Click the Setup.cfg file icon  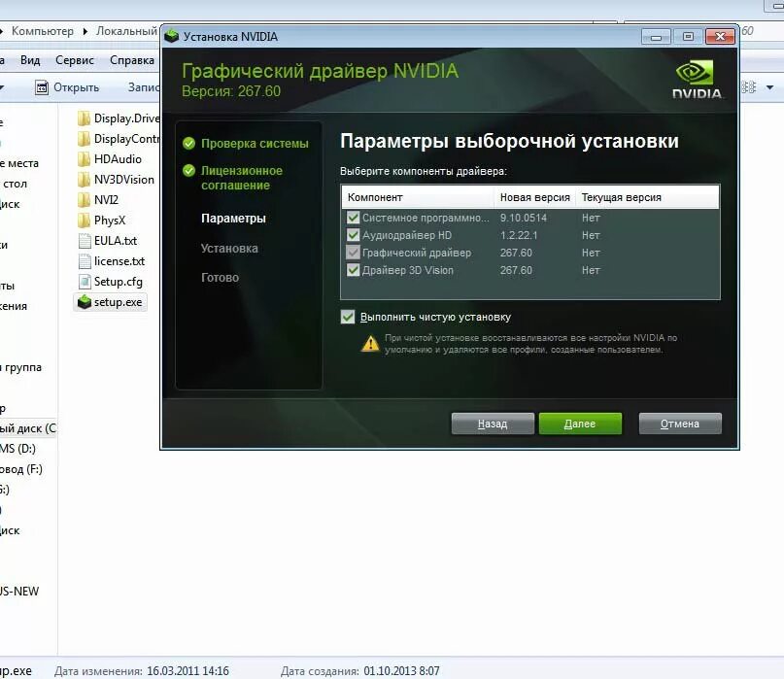tap(85, 282)
